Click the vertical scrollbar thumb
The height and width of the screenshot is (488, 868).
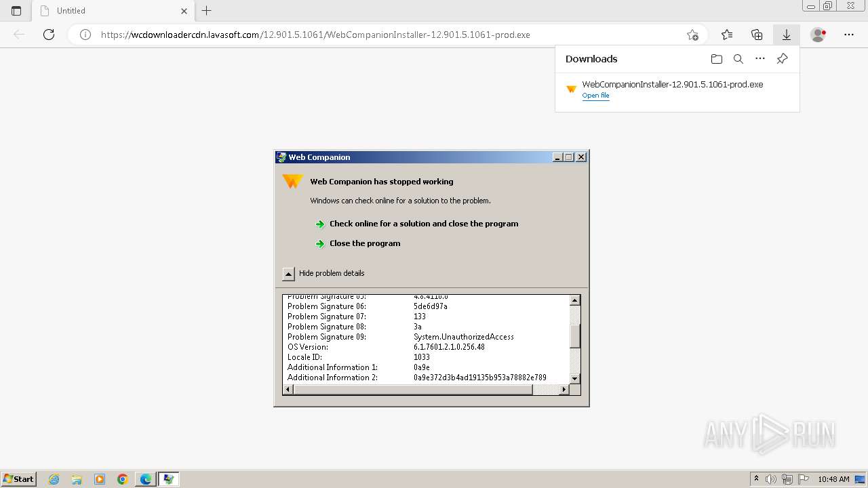click(575, 335)
